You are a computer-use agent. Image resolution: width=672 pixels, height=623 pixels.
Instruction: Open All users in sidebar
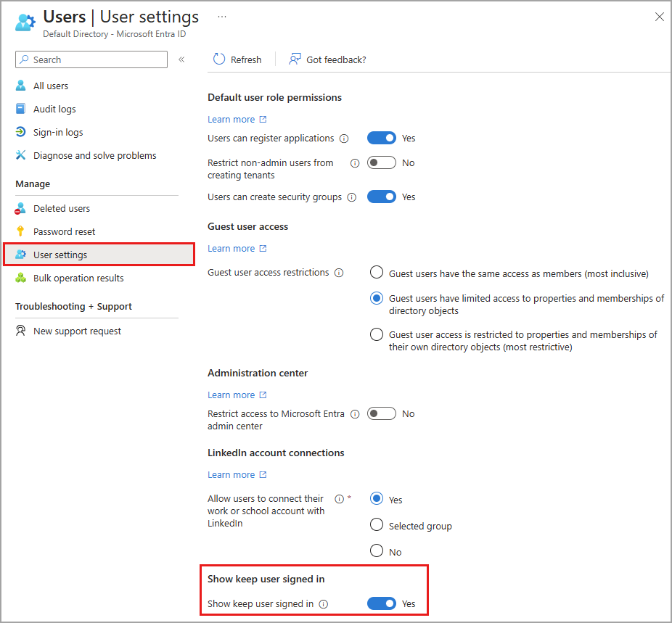pyautogui.click(x=51, y=86)
